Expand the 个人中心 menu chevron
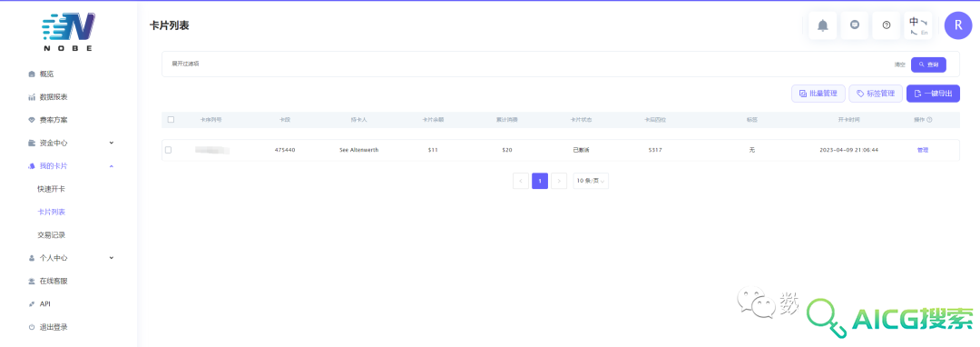980x347 pixels. [x=112, y=257]
